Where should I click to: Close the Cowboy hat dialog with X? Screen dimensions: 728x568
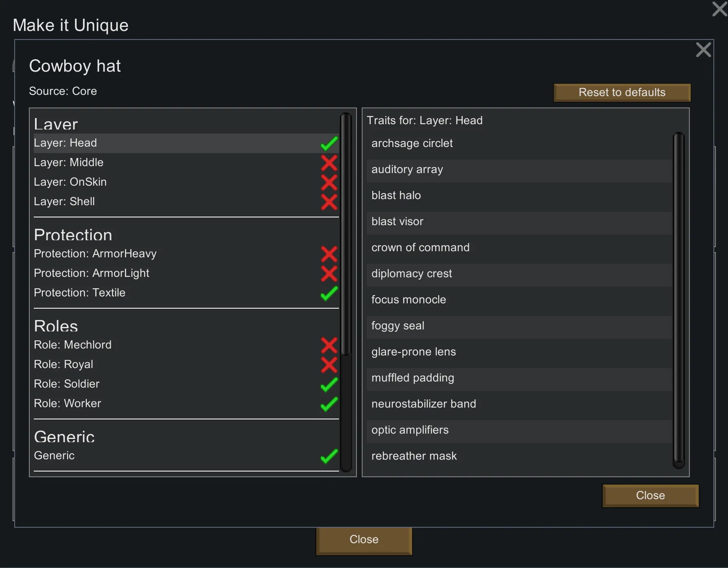click(x=703, y=50)
